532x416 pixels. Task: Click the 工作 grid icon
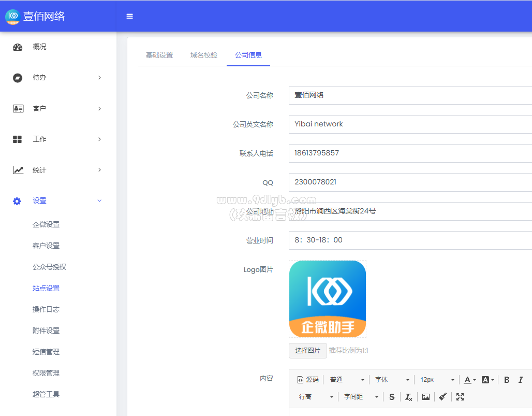click(x=17, y=139)
